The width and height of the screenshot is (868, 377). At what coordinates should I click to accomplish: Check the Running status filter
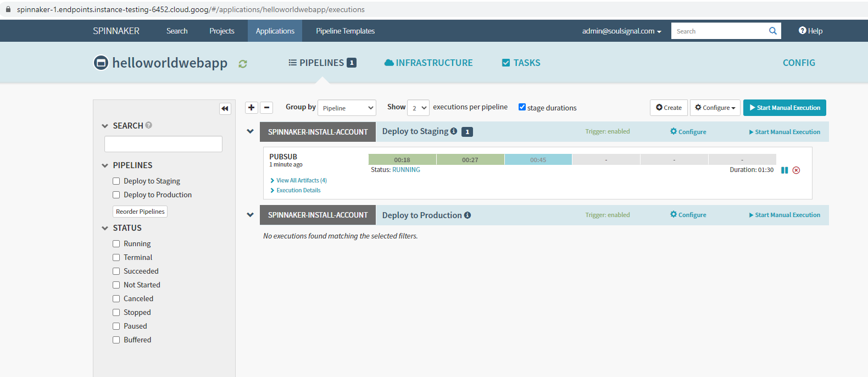tap(116, 243)
